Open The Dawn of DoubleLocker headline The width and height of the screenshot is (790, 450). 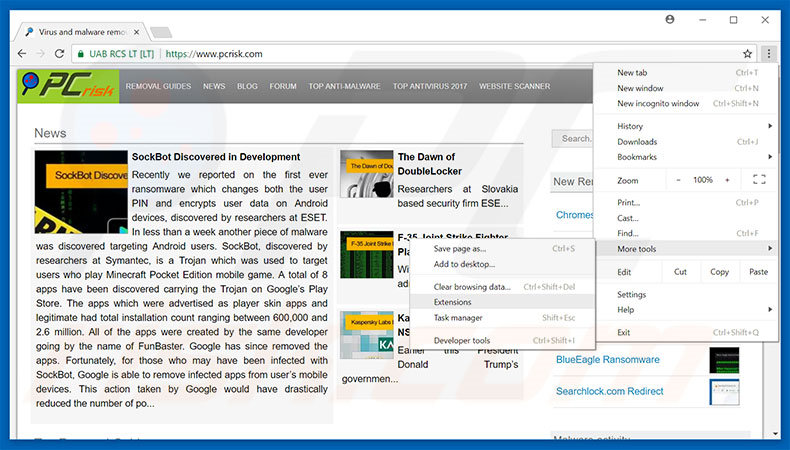coord(429,164)
